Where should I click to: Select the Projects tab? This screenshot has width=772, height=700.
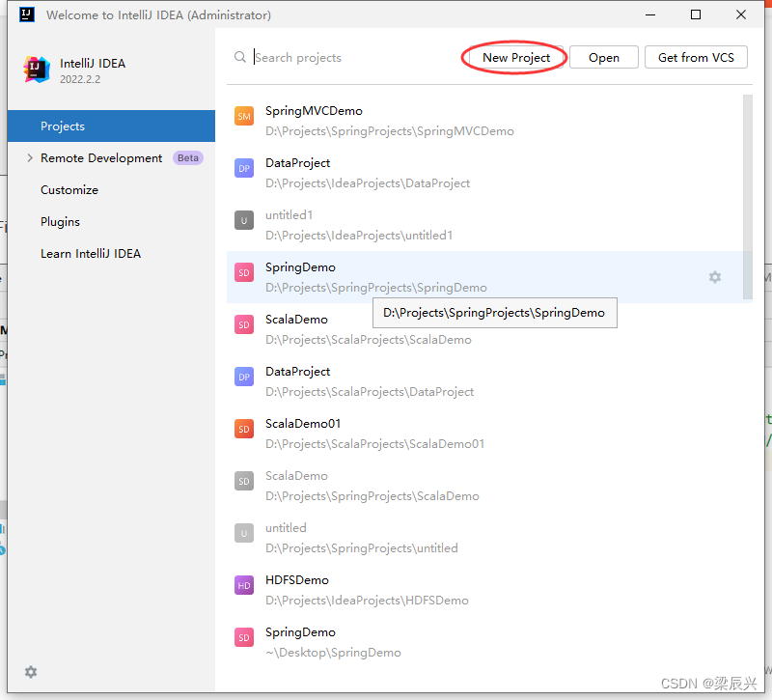[x=111, y=126]
